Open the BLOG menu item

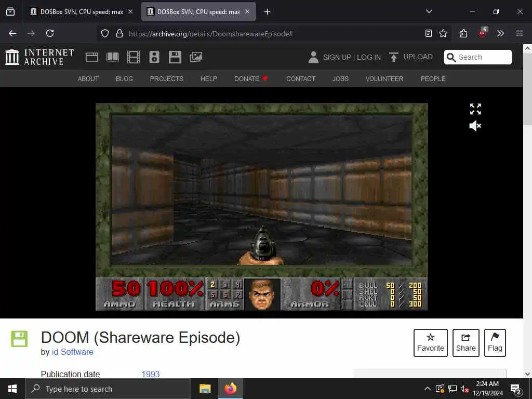pyautogui.click(x=124, y=79)
